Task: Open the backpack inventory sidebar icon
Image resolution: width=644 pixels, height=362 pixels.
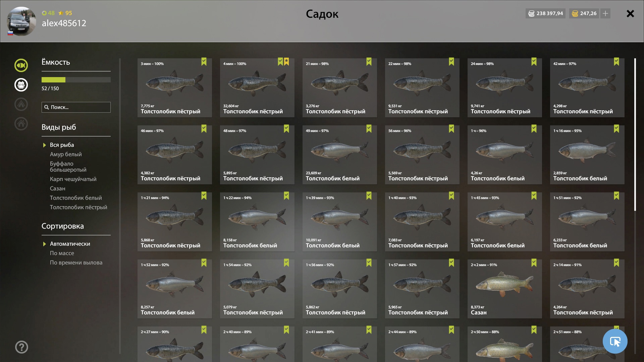Action: click(21, 85)
